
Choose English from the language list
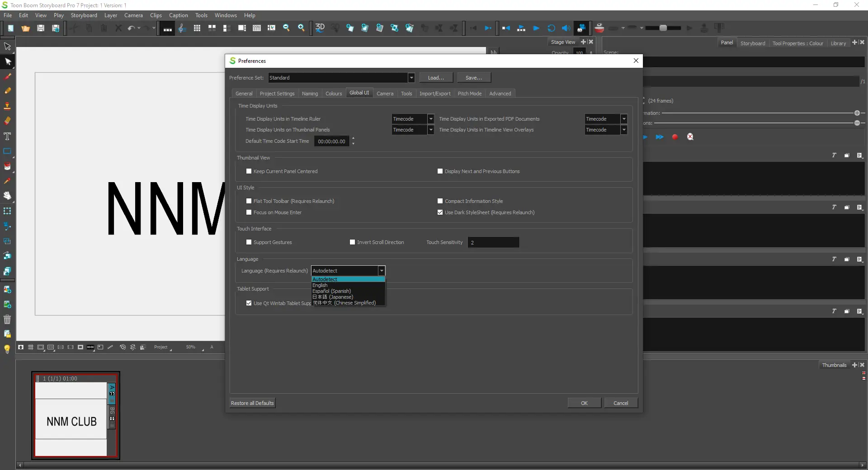[x=348, y=285]
